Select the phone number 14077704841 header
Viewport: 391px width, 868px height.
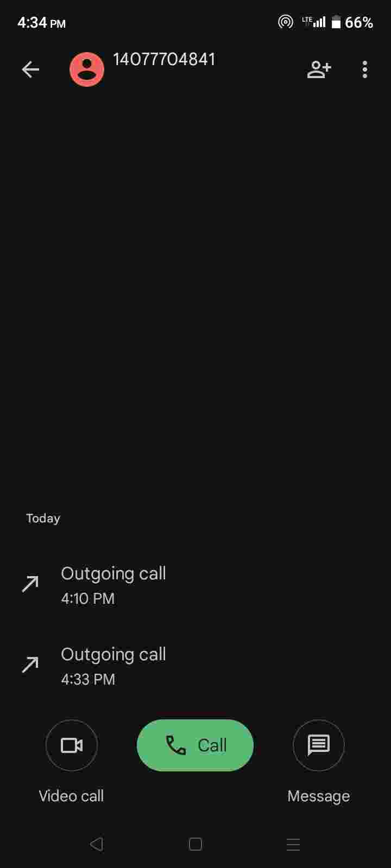(x=164, y=59)
